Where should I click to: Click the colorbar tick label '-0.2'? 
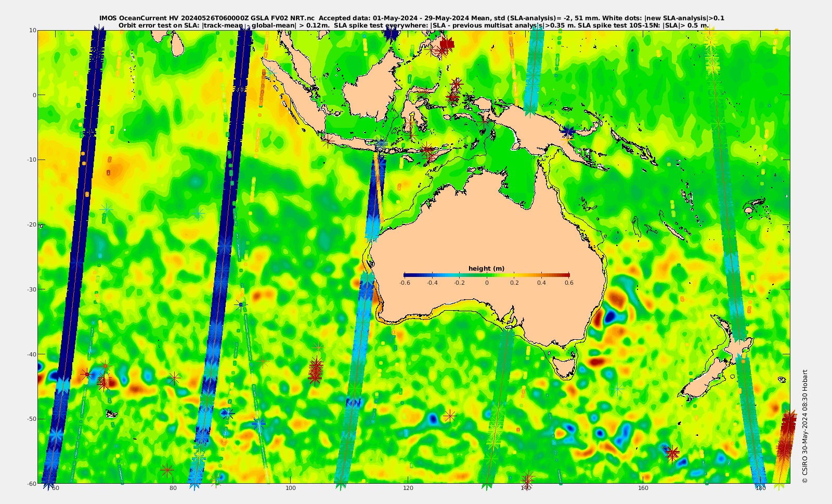pyautogui.click(x=459, y=283)
